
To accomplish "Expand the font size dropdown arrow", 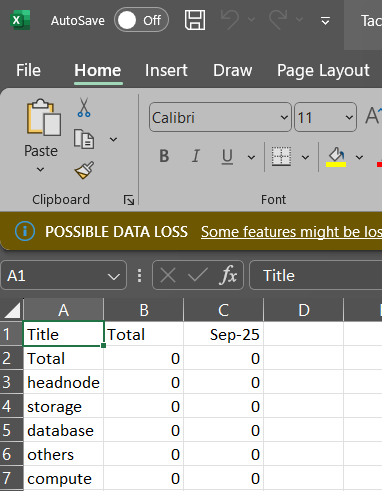I will click(349, 117).
